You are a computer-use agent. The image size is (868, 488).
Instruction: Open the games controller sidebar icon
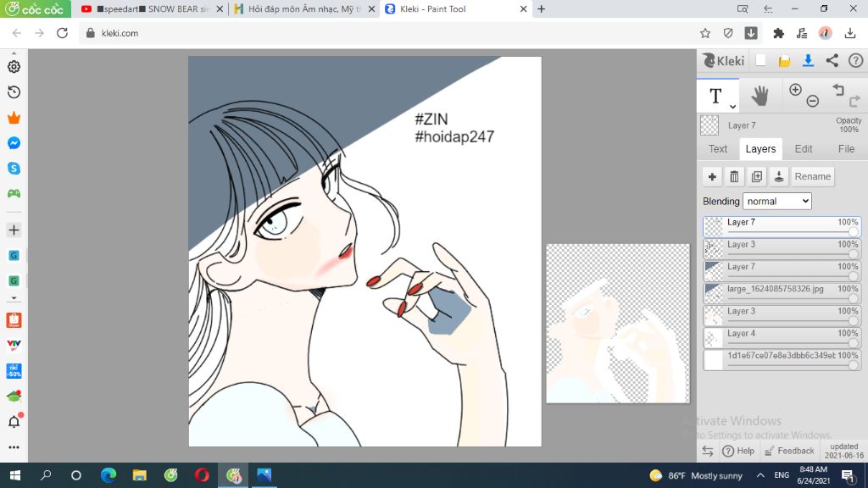point(14,194)
